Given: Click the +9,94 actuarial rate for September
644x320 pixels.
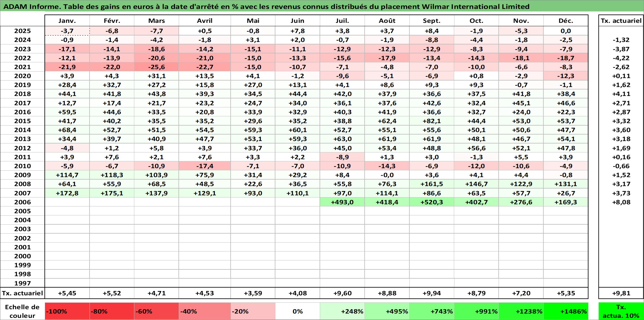Looking at the screenshot, I should 432,293.
